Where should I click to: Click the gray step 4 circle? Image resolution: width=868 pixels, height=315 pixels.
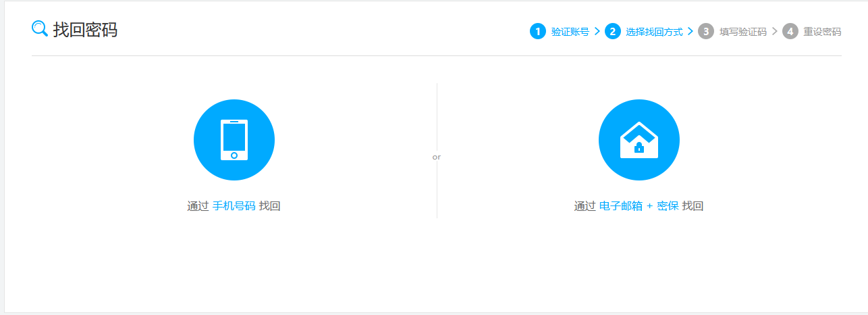click(x=790, y=32)
